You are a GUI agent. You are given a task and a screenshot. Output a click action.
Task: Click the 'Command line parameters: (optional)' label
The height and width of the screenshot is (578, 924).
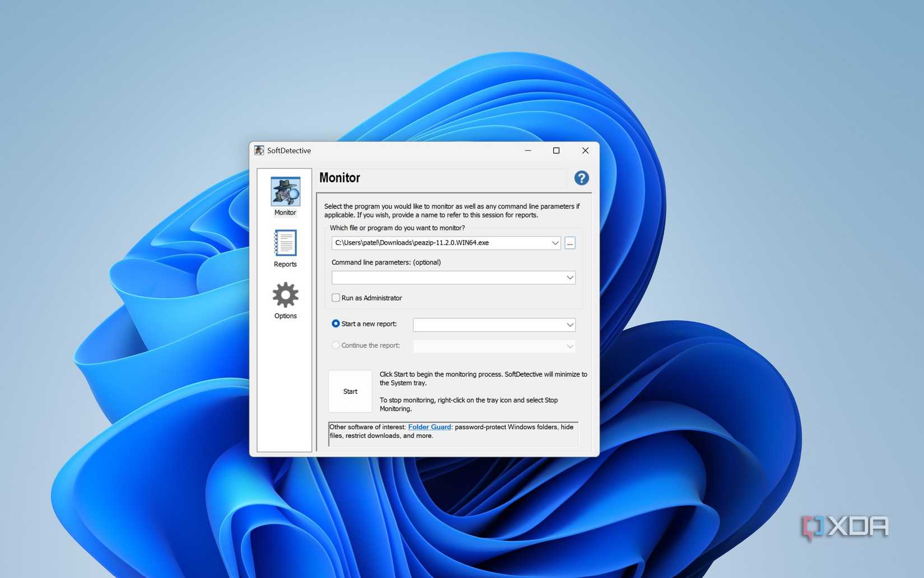[386, 262]
